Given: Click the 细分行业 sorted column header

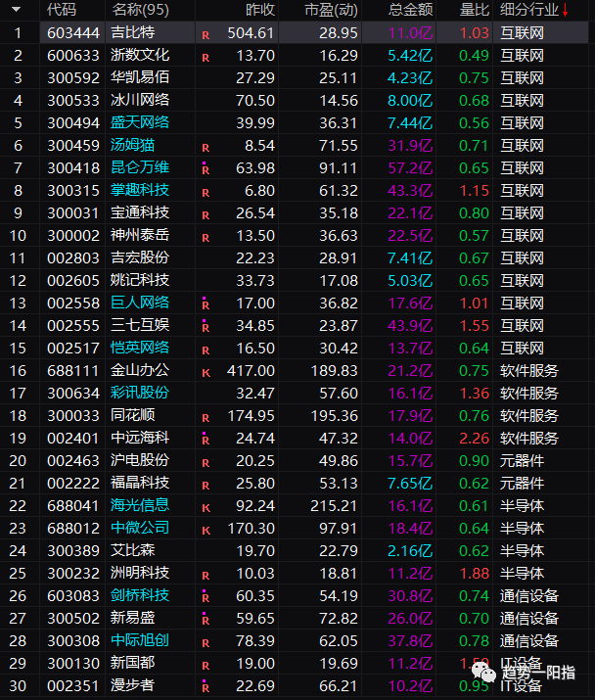Looking at the screenshot, I should [x=529, y=10].
